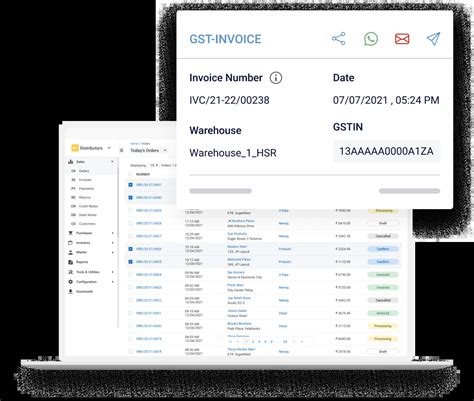The height and width of the screenshot is (401, 474).
Task: Click the Reports document icon in sidebar
Action: (x=71, y=262)
